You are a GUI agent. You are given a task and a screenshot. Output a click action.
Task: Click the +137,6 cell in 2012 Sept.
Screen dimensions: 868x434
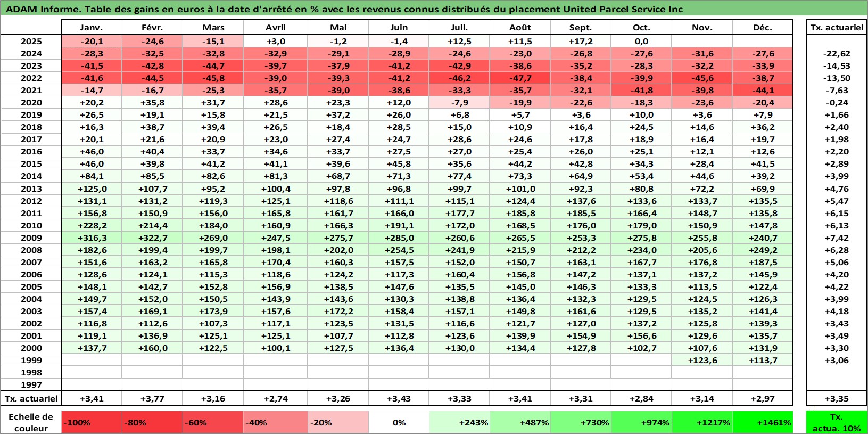[581, 201]
